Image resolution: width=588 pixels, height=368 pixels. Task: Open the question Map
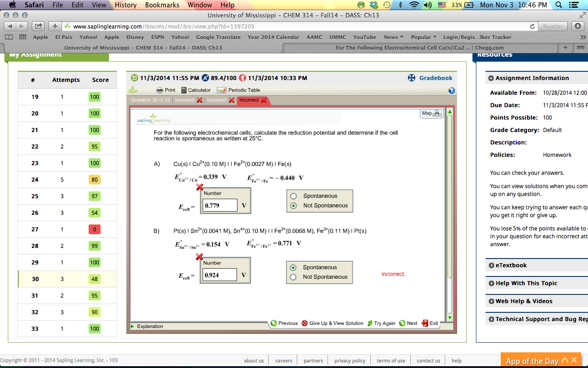[x=431, y=113]
